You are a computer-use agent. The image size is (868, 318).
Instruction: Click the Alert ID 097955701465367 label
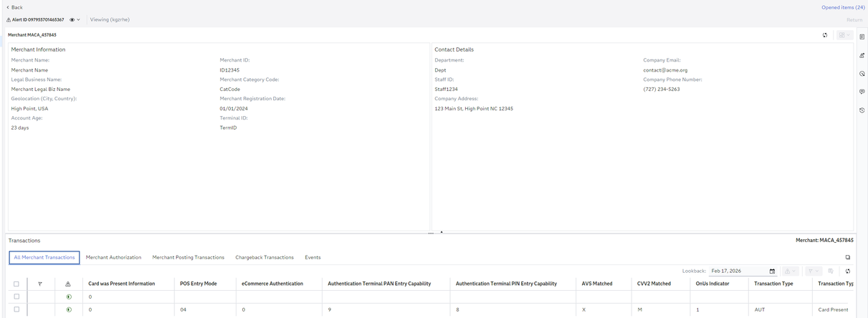click(x=38, y=19)
